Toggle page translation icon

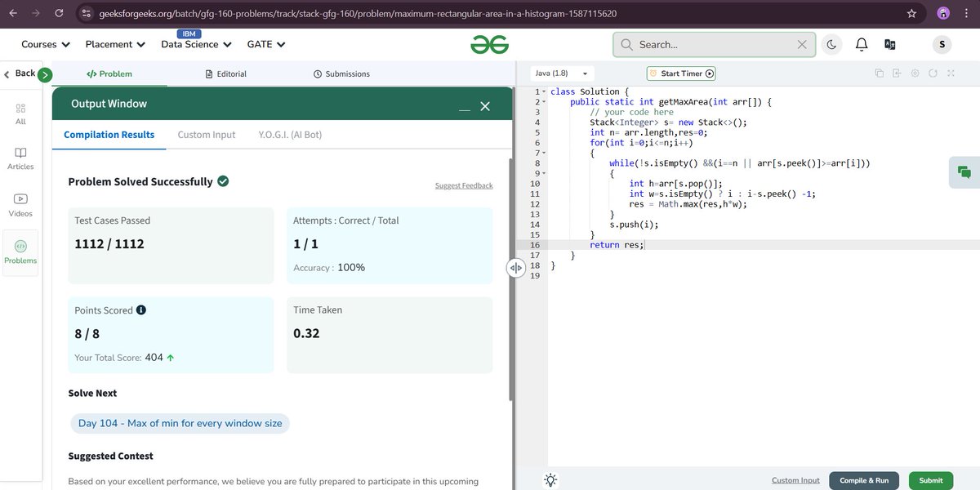[890, 45]
